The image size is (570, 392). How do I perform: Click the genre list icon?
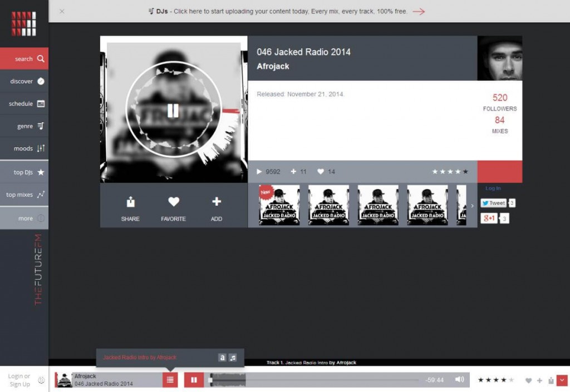coord(41,126)
